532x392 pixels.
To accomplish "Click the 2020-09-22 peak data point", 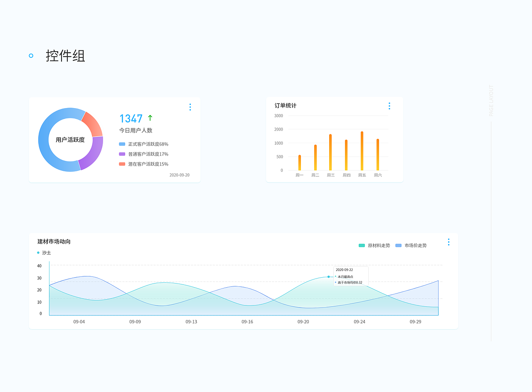I will click(328, 276).
